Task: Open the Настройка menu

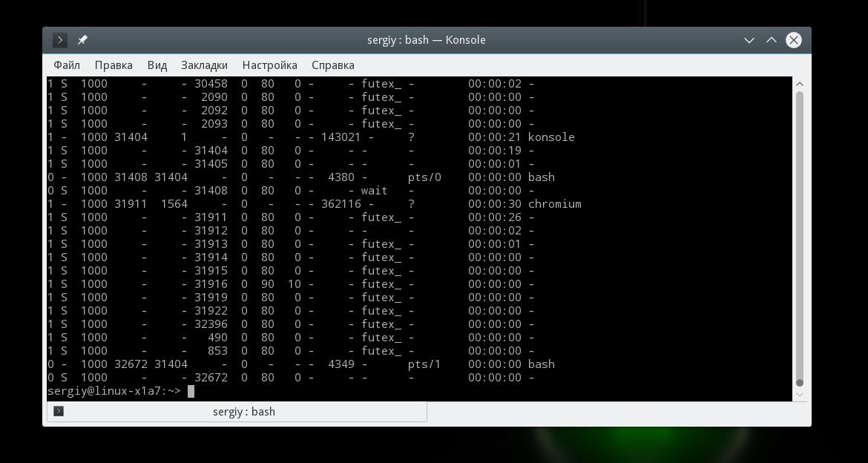Action: click(269, 65)
